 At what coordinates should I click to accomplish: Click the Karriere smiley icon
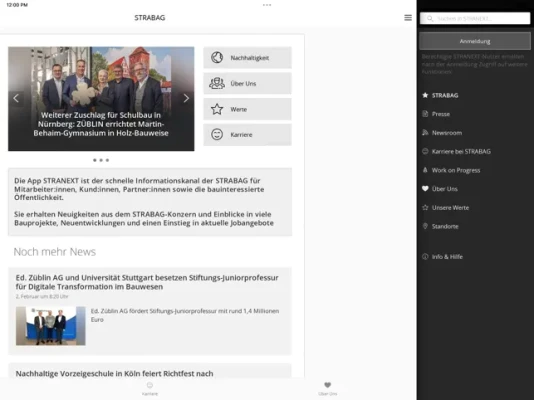(x=217, y=134)
